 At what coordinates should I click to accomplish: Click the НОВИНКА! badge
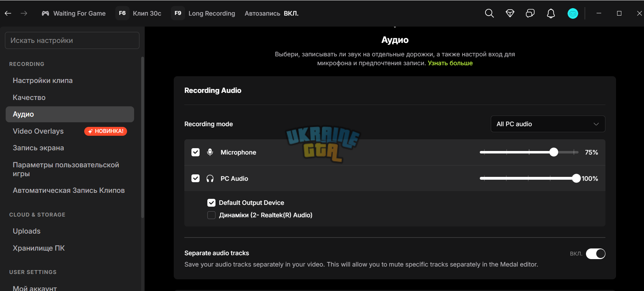click(x=105, y=131)
